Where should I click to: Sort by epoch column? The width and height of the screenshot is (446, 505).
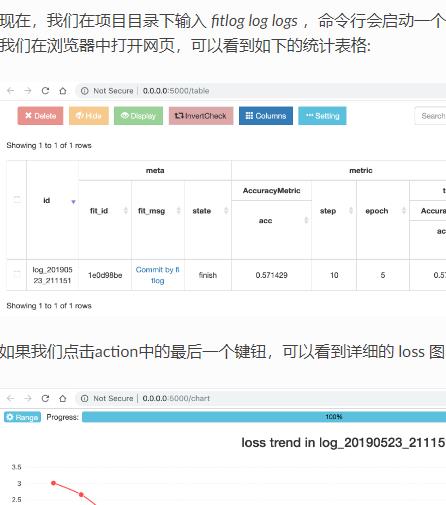point(404,210)
